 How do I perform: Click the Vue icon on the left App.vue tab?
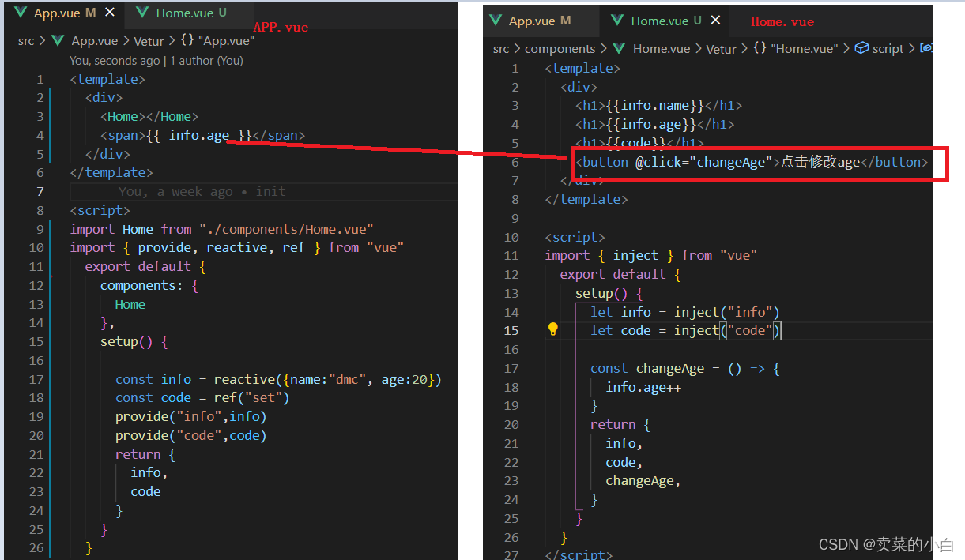point(21,13)
